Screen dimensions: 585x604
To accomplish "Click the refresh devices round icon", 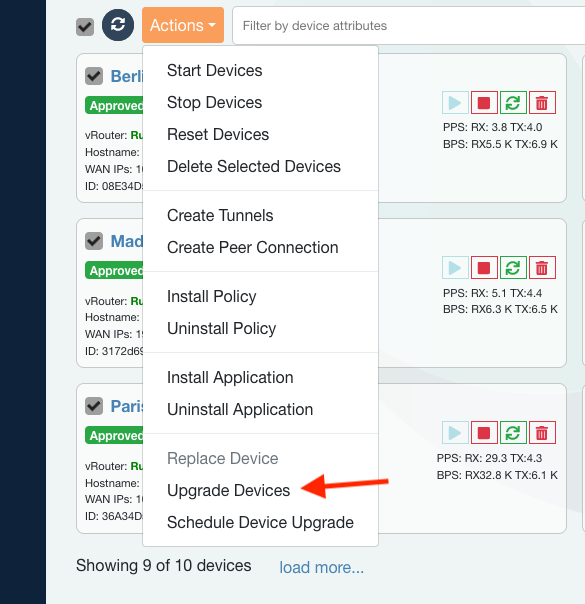I will click(118, 25).
